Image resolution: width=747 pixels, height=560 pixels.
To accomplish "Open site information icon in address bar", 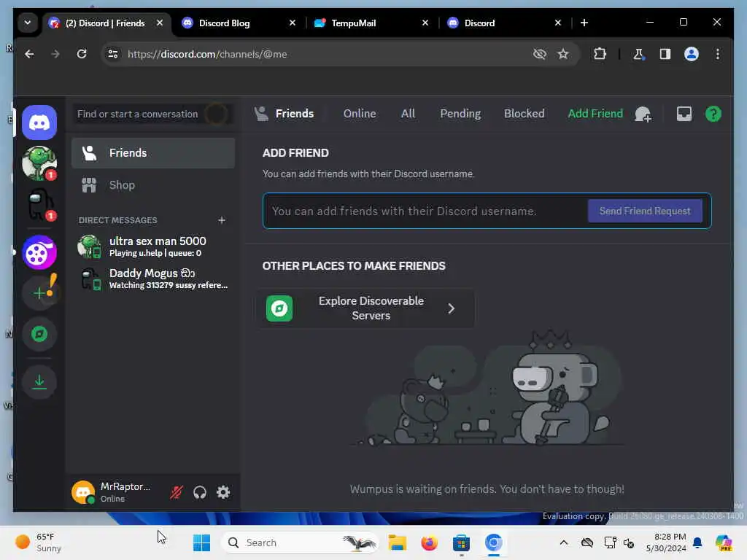I will point(113,54).
